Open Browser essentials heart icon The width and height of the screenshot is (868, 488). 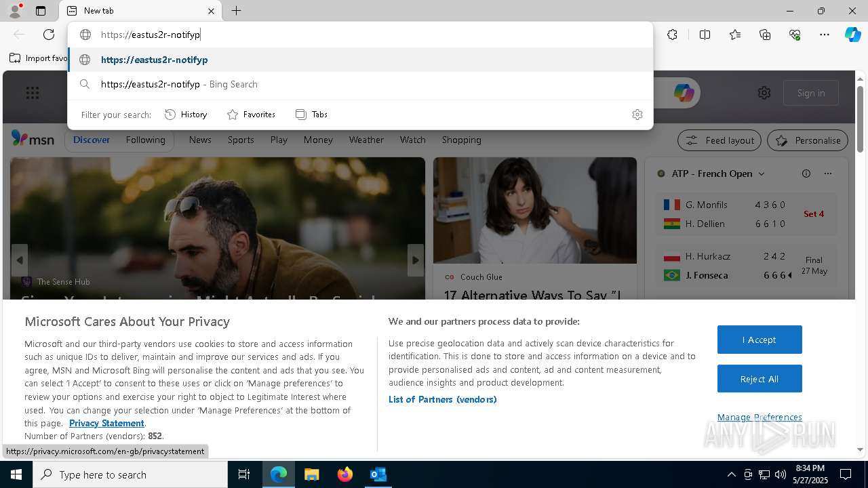pos(795,35)
